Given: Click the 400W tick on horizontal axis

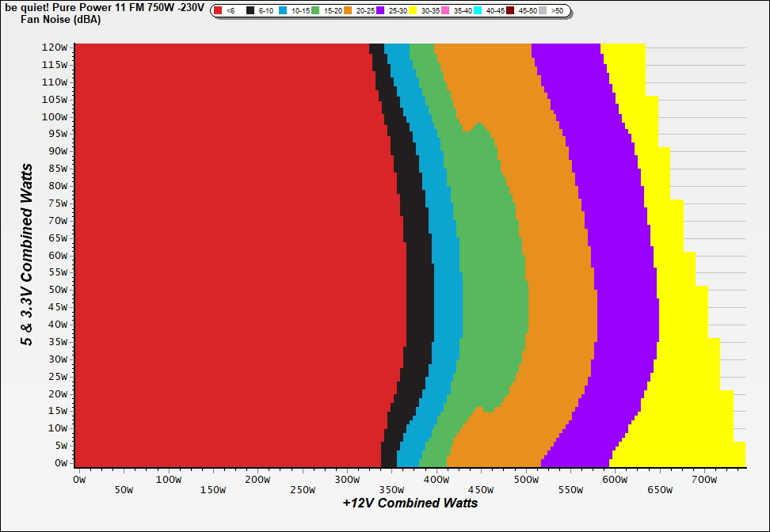Looking at the screenshot, I should pyautogui.click(x=436, y=479).
